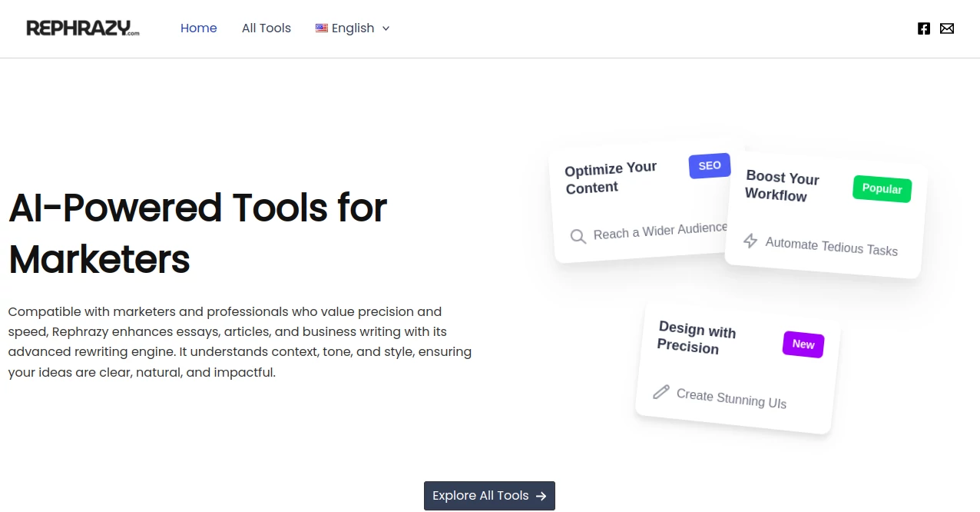
Task: Click the arrow icon inside Explore All Tools button
Action: (541, 496)
